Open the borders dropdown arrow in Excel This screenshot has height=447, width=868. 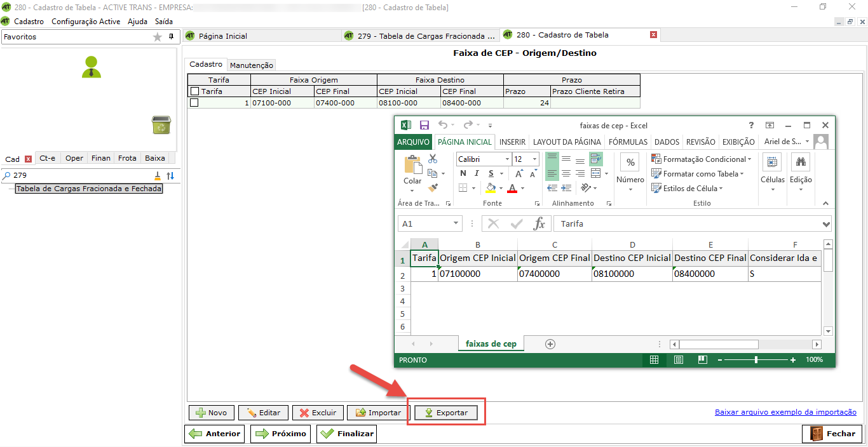[473, 188]
